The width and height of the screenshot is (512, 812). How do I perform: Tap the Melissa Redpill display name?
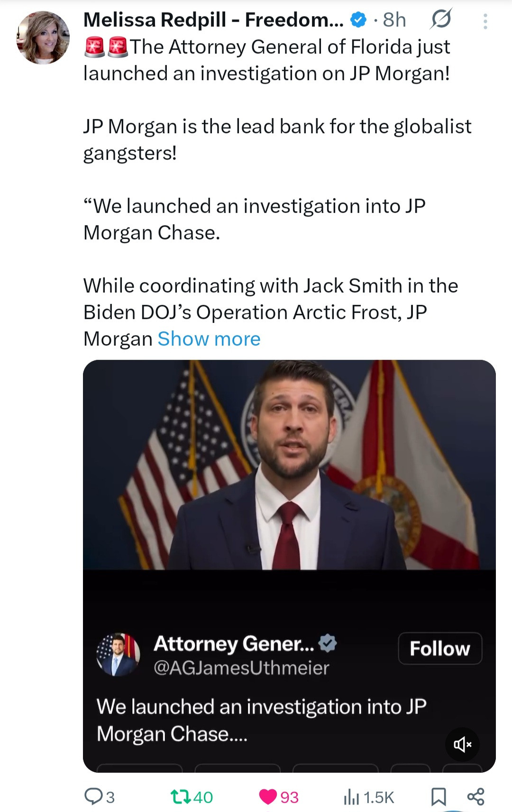click(x=213, y=20)
